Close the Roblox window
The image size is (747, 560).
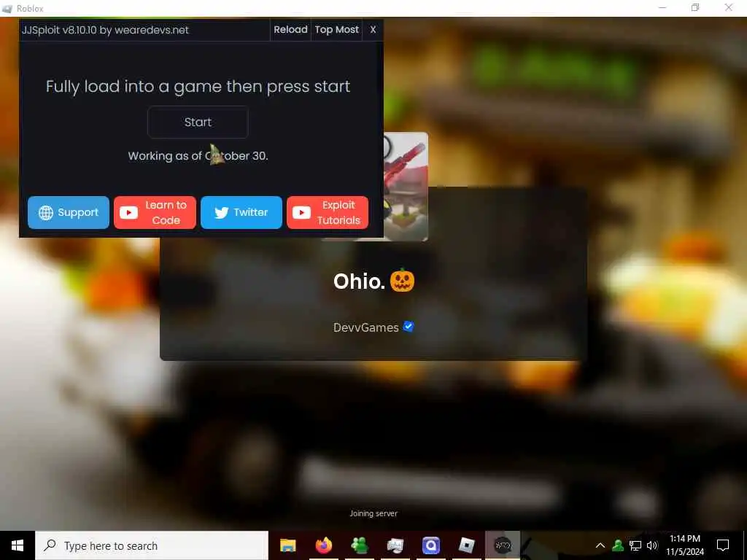[729, 8]
